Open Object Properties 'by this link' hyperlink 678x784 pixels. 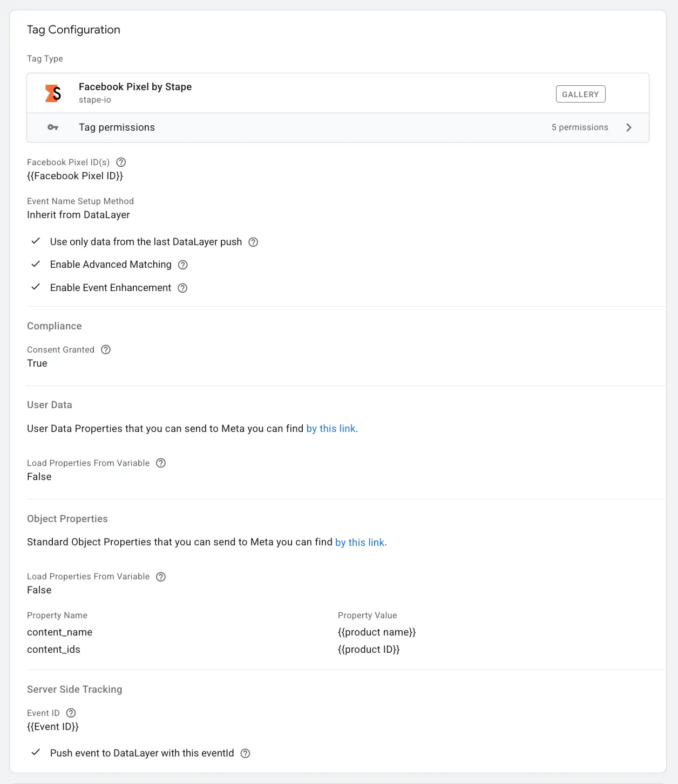[x=360, y=542]
